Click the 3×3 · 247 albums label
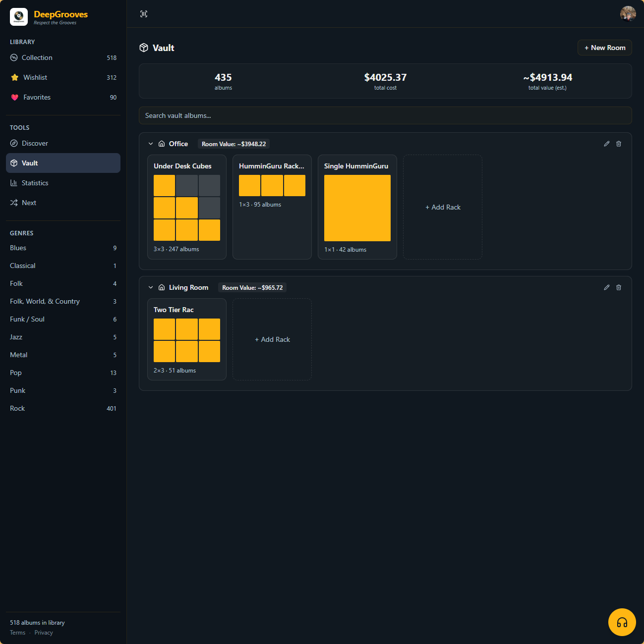This screenshot has width=644, height=644. 176,249
